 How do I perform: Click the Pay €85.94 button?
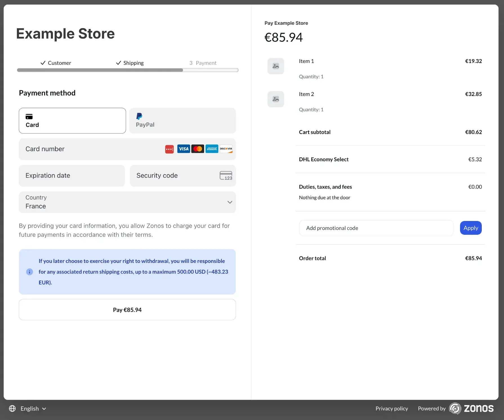[x=127, y=310]
